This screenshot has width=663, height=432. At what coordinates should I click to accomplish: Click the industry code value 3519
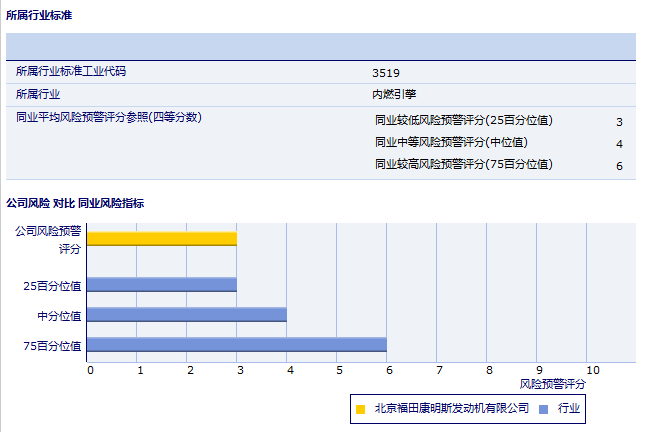pyautogui.click(x=386, y=73)
